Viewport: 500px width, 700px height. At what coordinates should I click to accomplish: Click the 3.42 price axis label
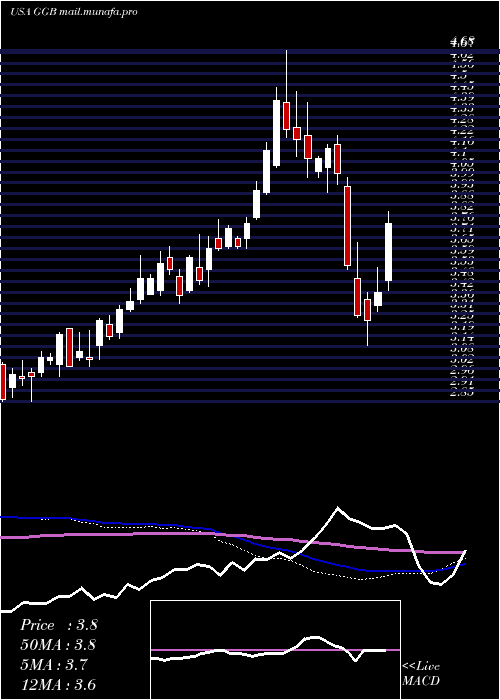click(462, 284)
